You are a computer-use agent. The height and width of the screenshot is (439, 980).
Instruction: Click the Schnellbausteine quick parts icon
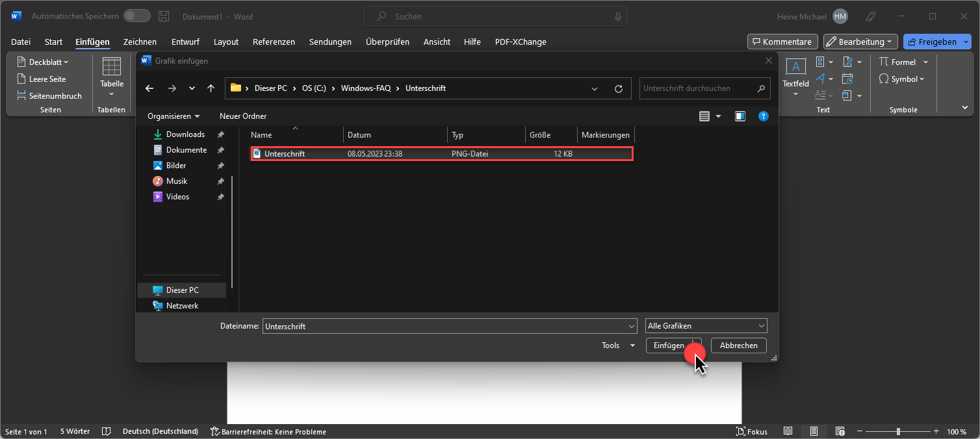coord(820,62)
